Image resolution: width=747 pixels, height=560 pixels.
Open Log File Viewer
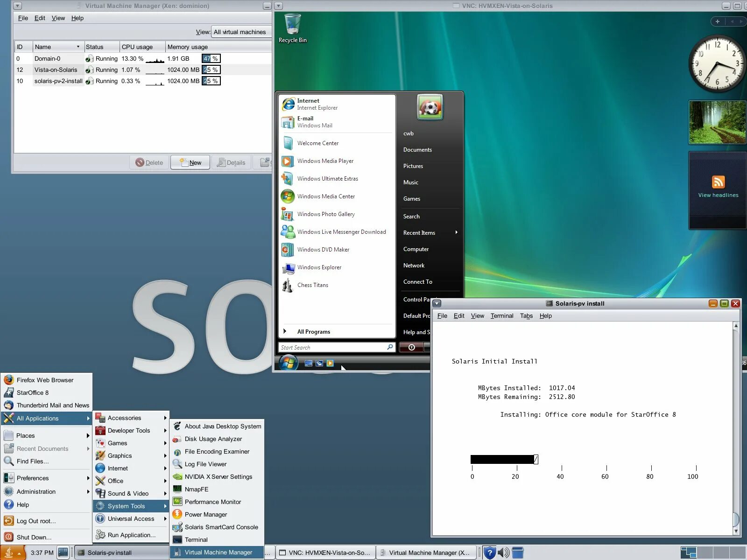(x=217, y=464)
